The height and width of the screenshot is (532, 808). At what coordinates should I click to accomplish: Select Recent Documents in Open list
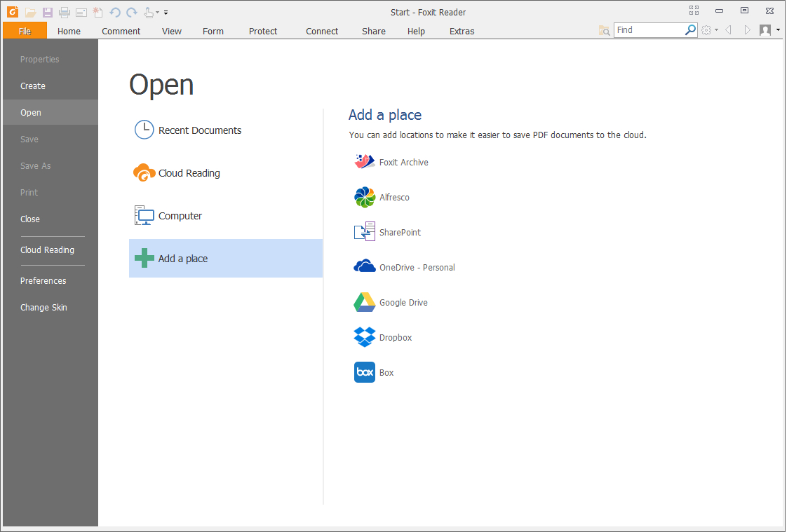click(x=200, y=130)
